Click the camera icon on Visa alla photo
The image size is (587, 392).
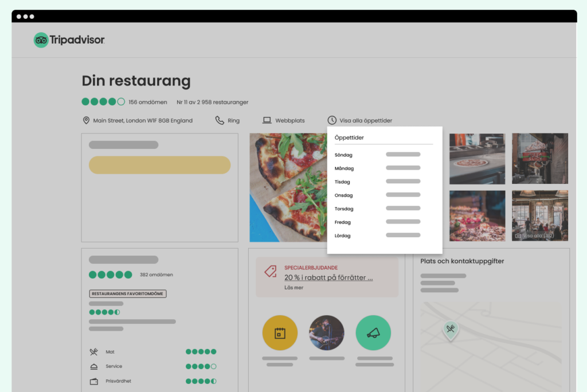(518, 236)
